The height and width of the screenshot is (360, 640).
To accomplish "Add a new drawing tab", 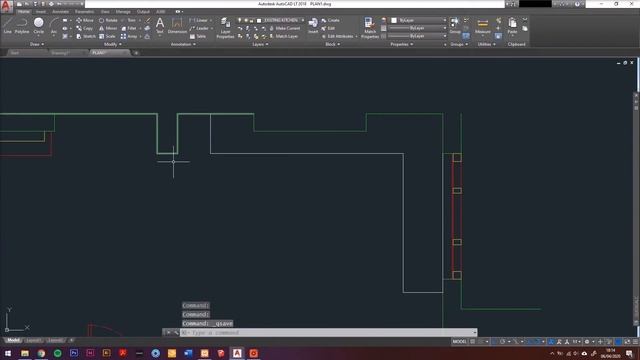I will [x=136, y=53].
